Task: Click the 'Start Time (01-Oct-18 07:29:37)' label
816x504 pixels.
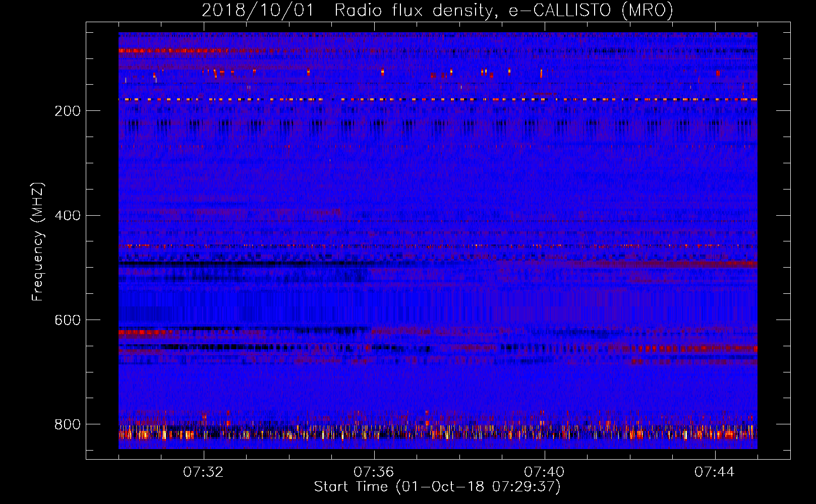Action: coord(437,487)
